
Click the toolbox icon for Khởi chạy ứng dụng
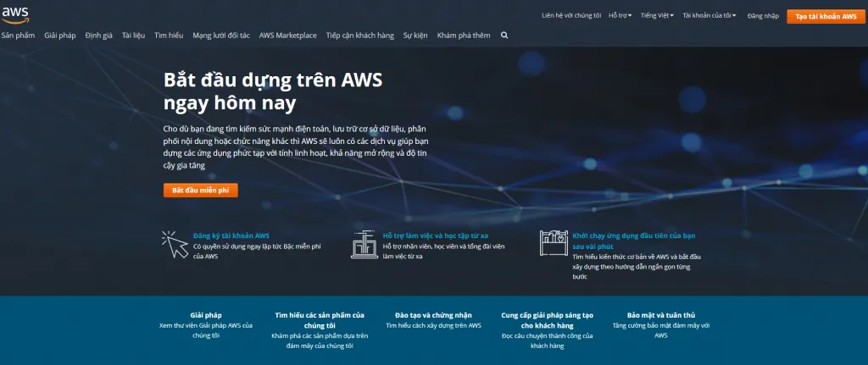click(554, 243)
